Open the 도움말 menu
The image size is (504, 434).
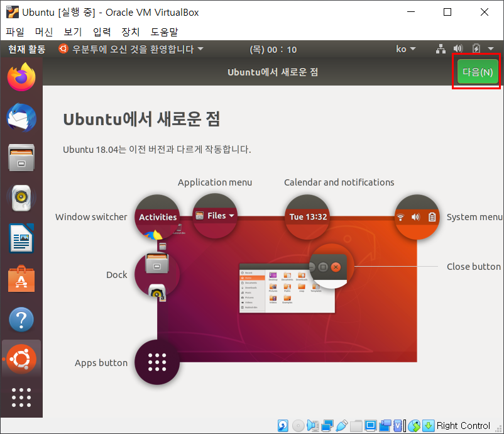click(164, 32)
